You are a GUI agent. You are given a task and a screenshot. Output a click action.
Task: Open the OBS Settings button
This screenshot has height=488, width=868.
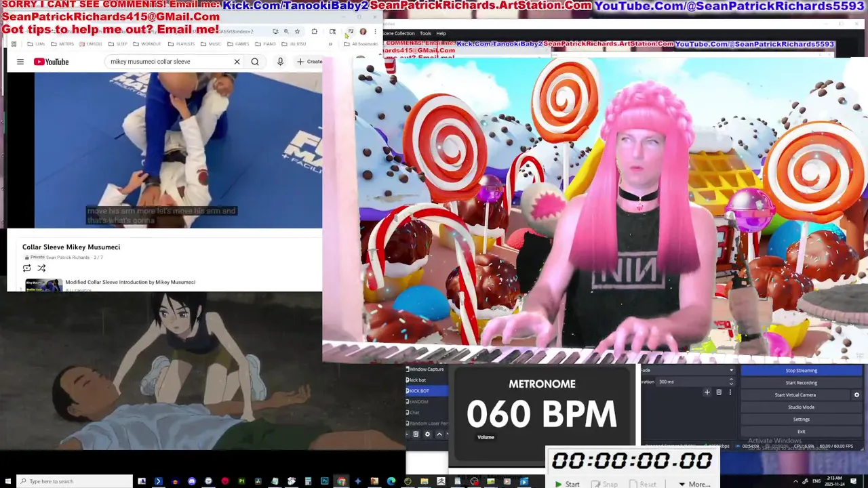click(x=801, y=420)
